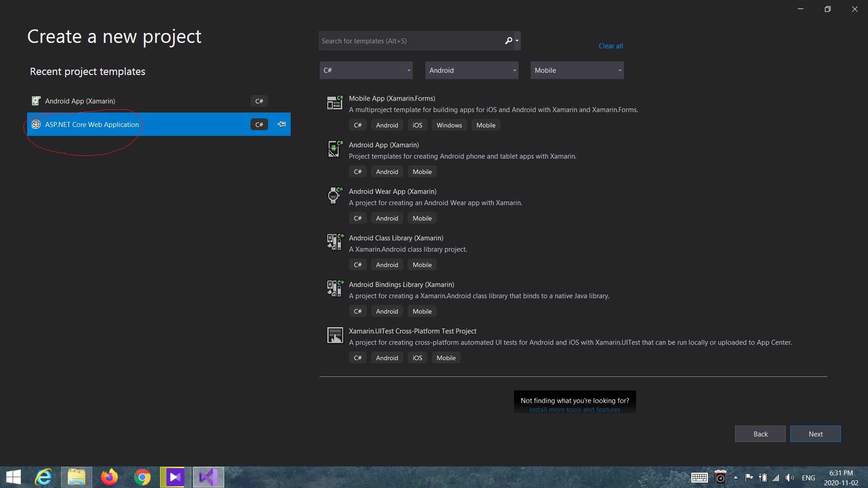Click the C# tag under Android Class Library

click(358, 265)
